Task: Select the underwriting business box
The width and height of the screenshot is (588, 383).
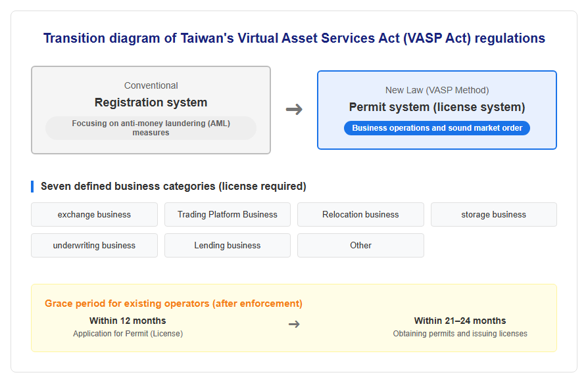Action: [94, 245]
